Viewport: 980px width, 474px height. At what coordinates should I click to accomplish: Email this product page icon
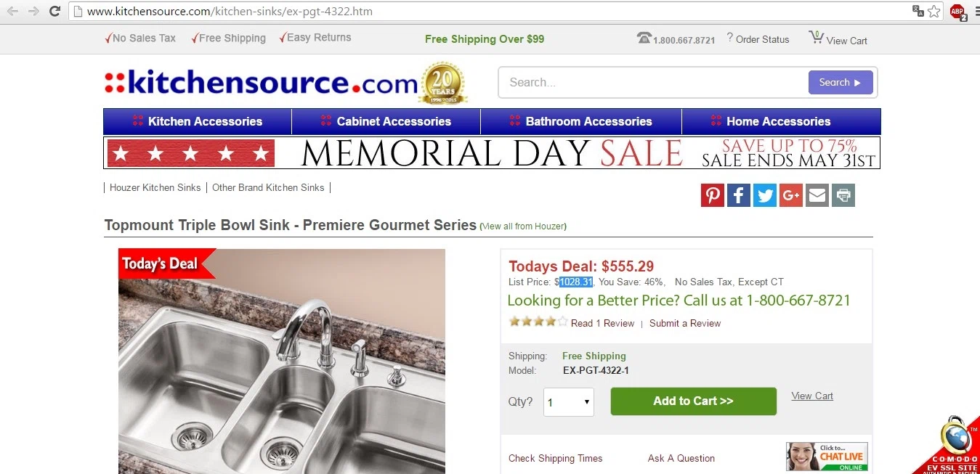pos(817,195)
